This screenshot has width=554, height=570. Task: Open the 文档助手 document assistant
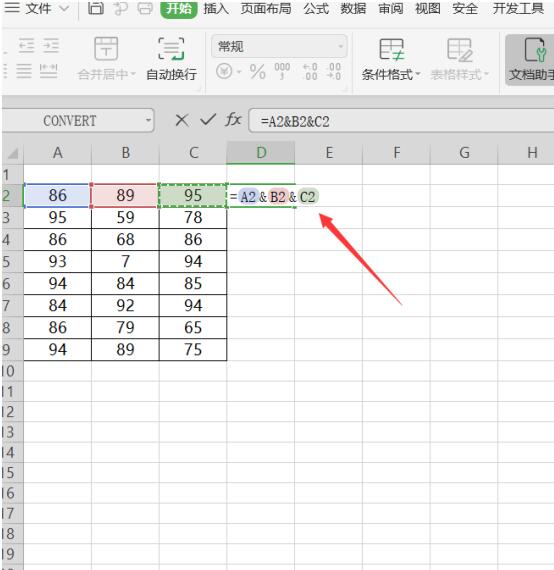[531, 59]
